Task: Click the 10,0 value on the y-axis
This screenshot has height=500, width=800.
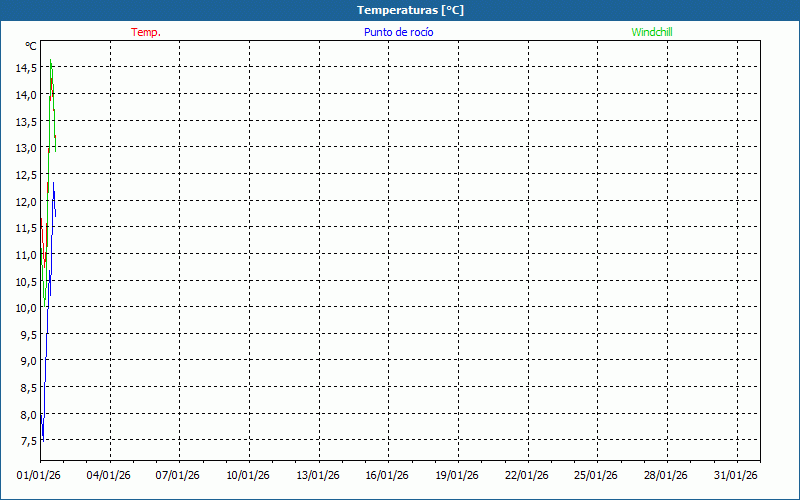Action: pyautogui.click(x=26, y=308)
